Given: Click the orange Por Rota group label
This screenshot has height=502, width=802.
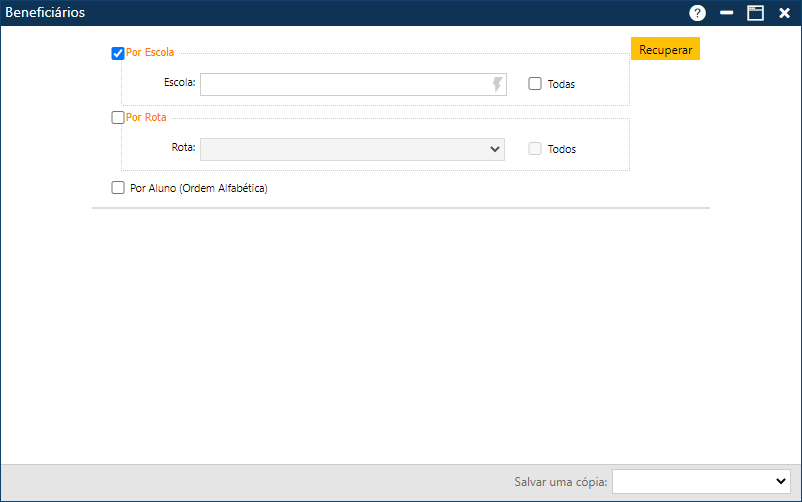Looking at the screenshot, I should pos(146,117).
